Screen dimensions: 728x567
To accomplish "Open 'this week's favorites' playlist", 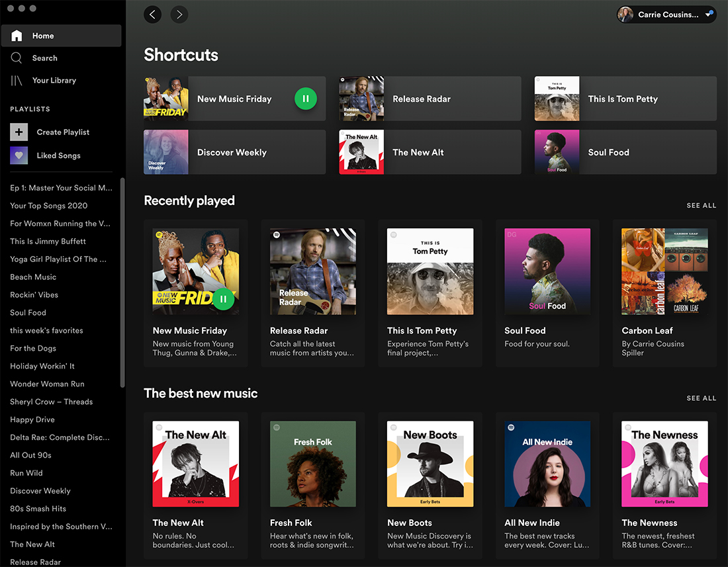I will coord(46,330).
